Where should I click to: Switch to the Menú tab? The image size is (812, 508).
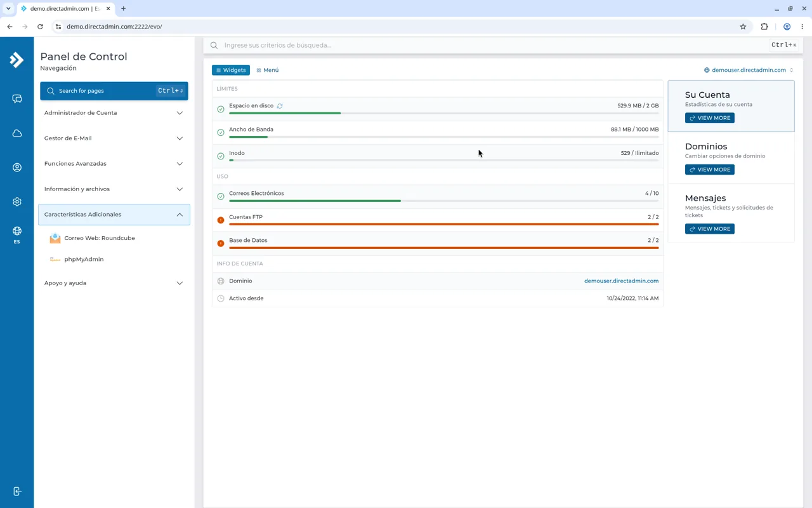pos(268,70)
